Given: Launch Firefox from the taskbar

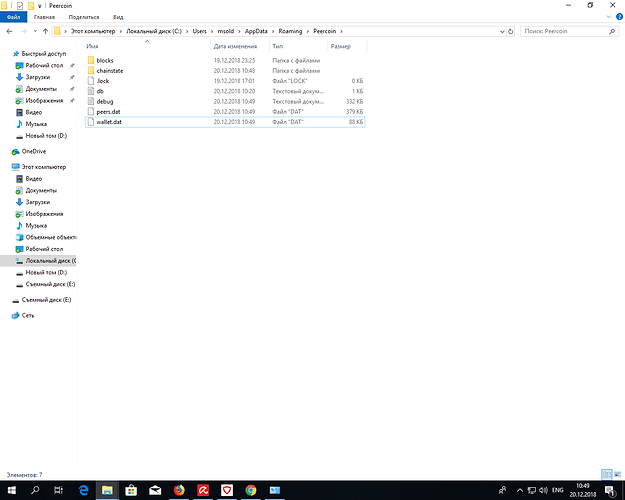Looking at the screenshot, I should (179, 490).
